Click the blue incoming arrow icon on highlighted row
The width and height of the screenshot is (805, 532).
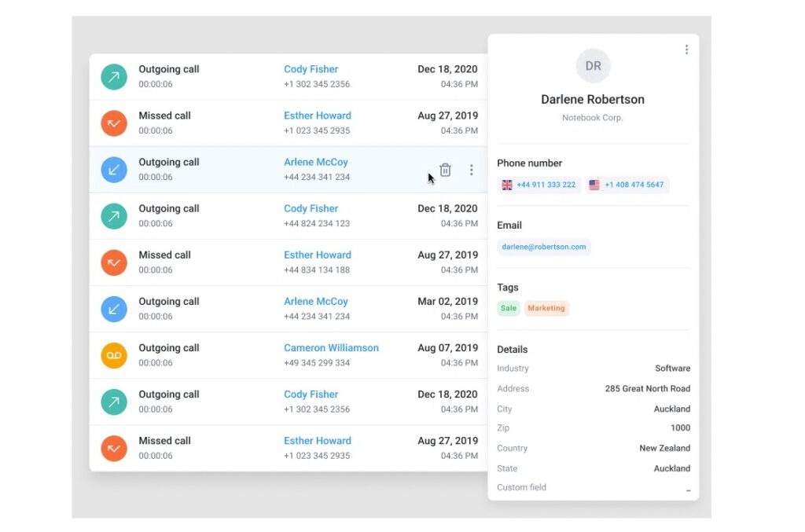114,170
